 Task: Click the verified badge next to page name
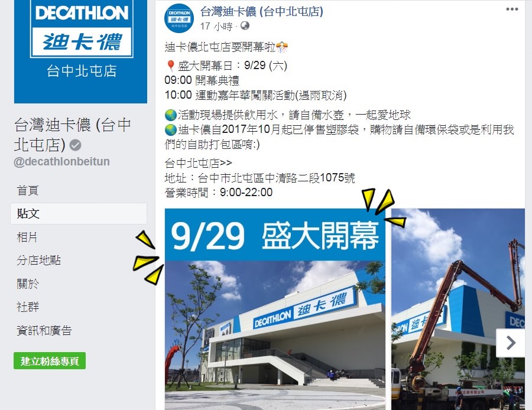75,145
